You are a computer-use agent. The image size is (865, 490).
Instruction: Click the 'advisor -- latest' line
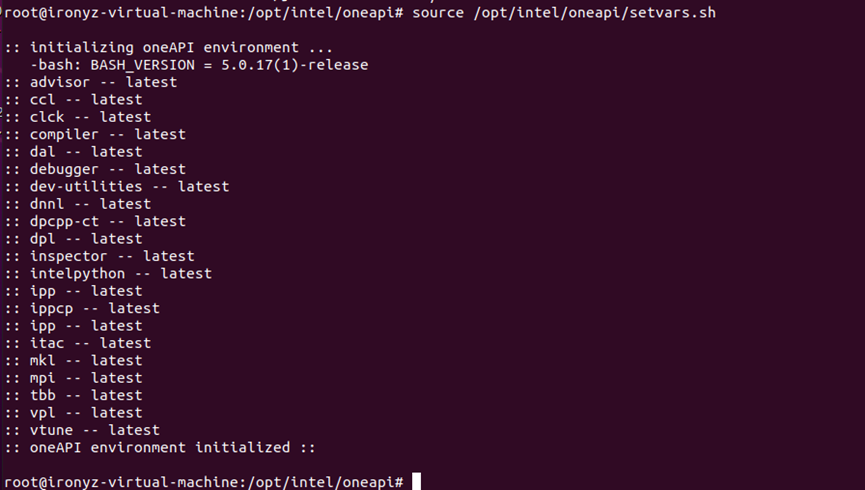pyautogui.click(x=92, y=82)
